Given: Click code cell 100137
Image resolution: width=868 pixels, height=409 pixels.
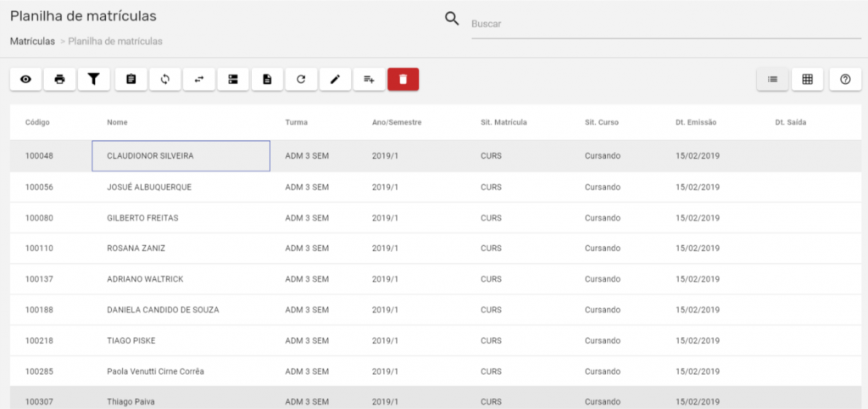Looking at the screenshot, I should [39, 279].
